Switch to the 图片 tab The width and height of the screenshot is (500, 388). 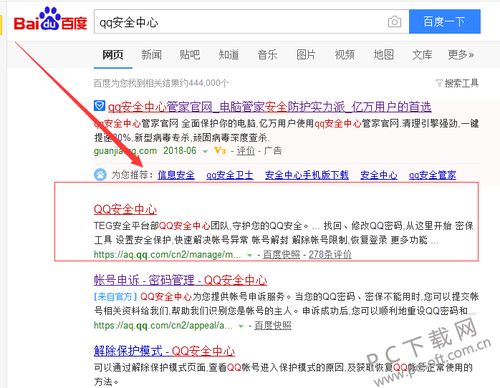[x=306, y=54]
